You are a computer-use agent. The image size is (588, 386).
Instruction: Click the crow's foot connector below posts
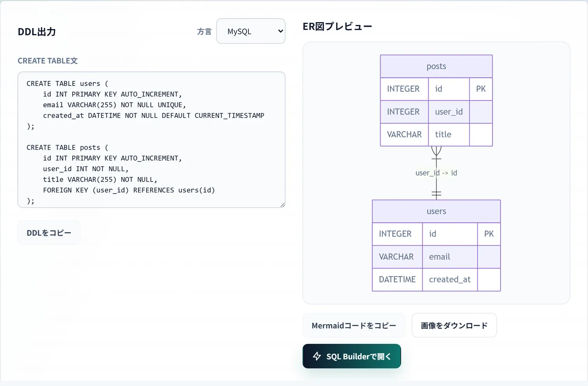(436, 153)
